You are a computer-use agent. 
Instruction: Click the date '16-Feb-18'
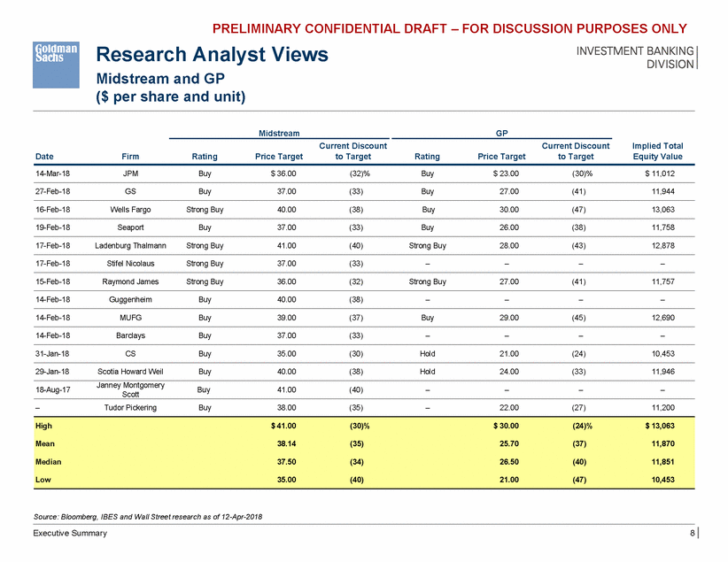[52, 209]
